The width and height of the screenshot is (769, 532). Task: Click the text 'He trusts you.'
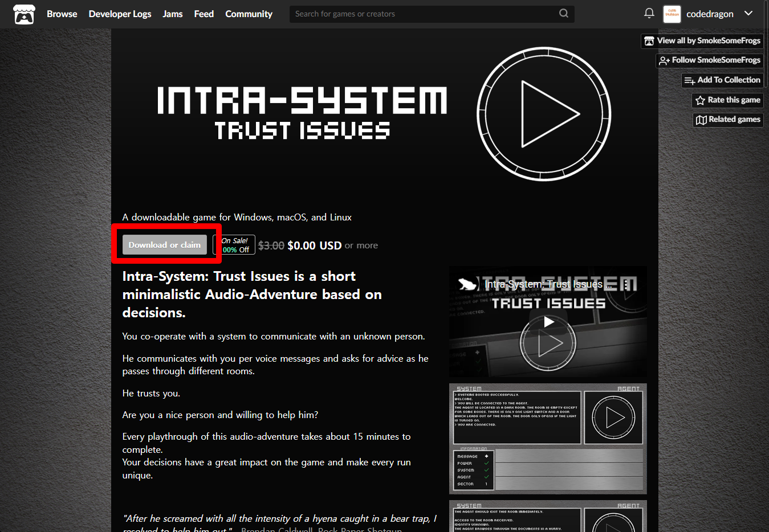coord(151,394)
